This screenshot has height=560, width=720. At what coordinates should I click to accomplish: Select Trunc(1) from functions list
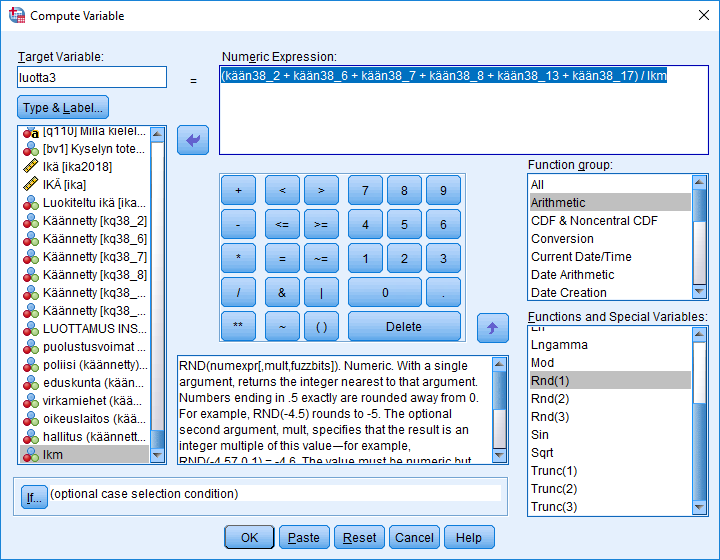(x=553, y=471)
